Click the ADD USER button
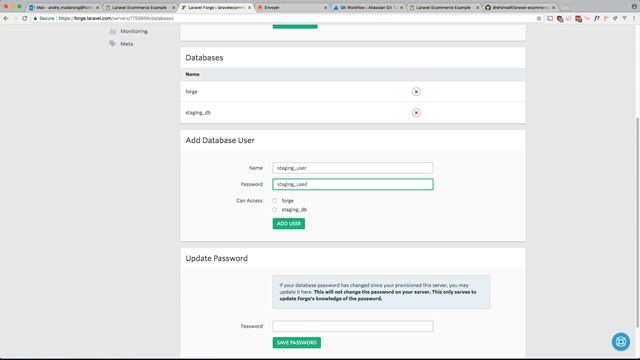The height and width of the screenshot is (360, 640). [289, 224]
